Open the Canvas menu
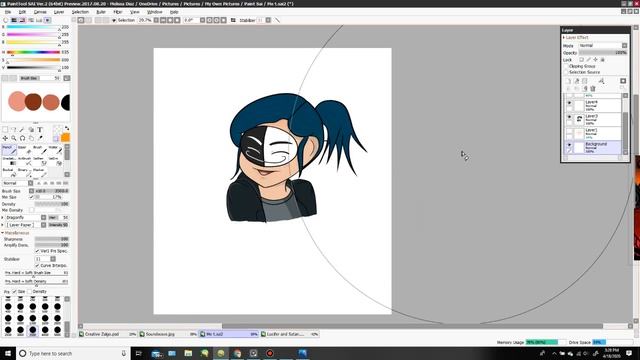Viewport: 640px width, 360px height. 40,12
